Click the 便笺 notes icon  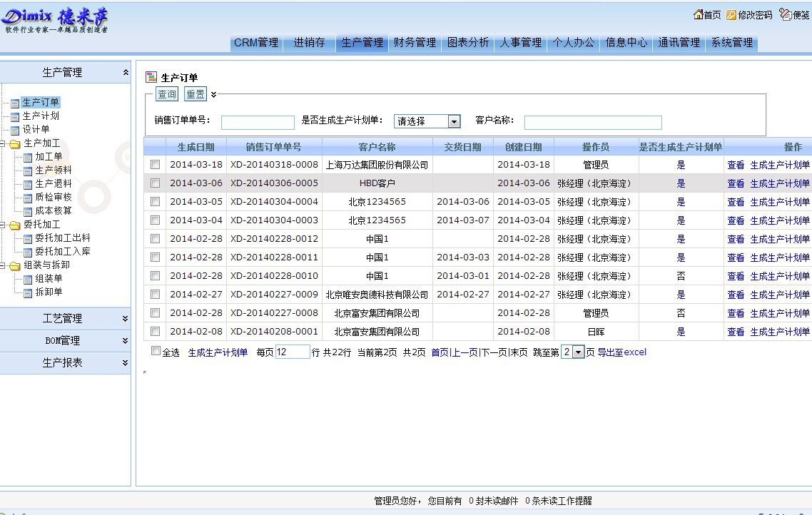(785, 15)
